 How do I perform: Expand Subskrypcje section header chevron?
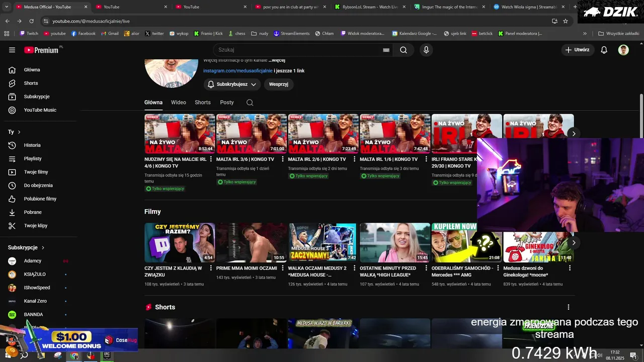[x=43, y=248]
